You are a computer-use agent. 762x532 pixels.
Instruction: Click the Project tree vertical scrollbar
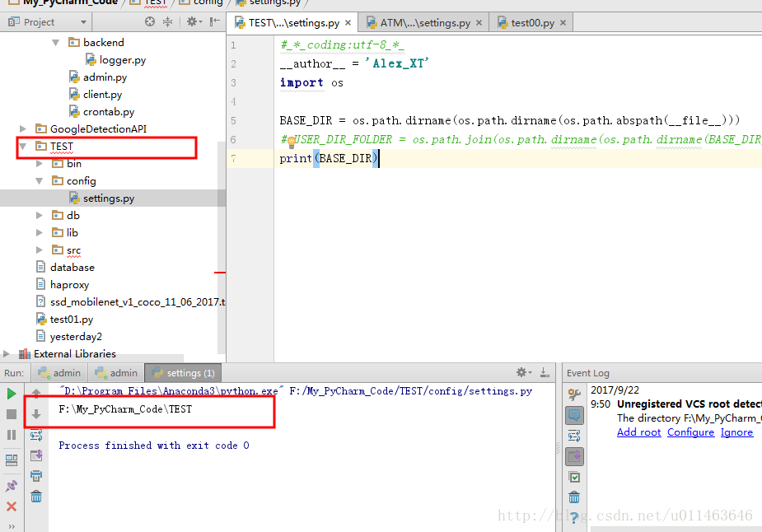(x=222, y=248)
